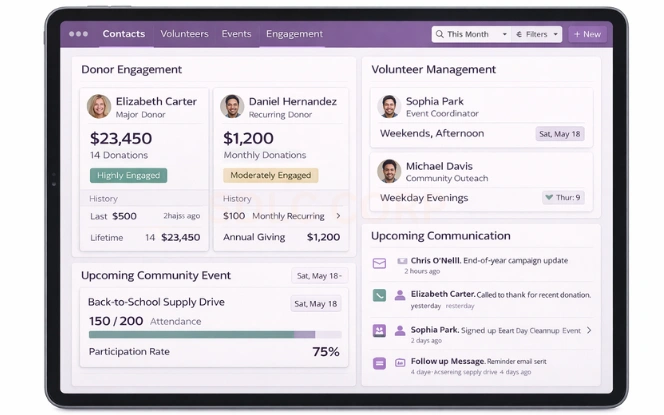Click the event signup icon beside Sophia Park
This screenshot has width=664, height=415.
point(379,330)
